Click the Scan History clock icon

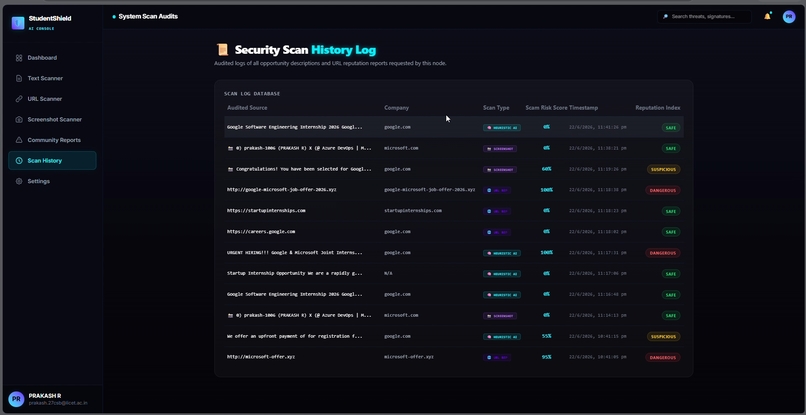pos(19,161)
